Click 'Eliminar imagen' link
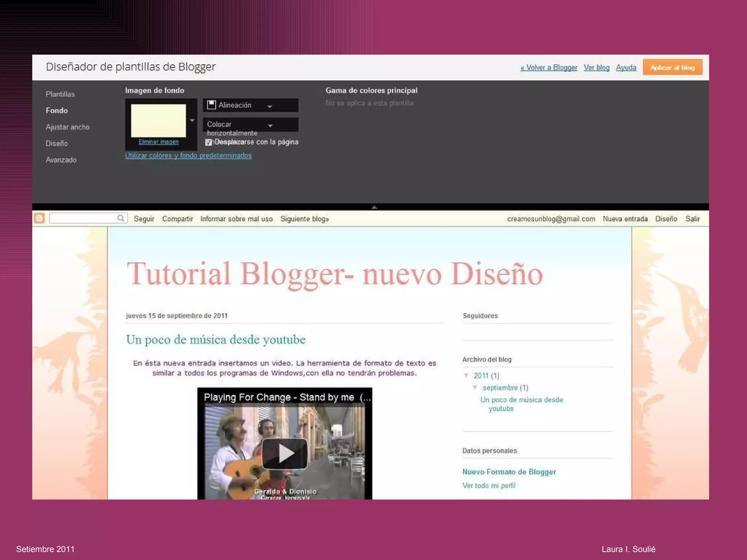This screenshot has width=747, height=560. point(159,142)
